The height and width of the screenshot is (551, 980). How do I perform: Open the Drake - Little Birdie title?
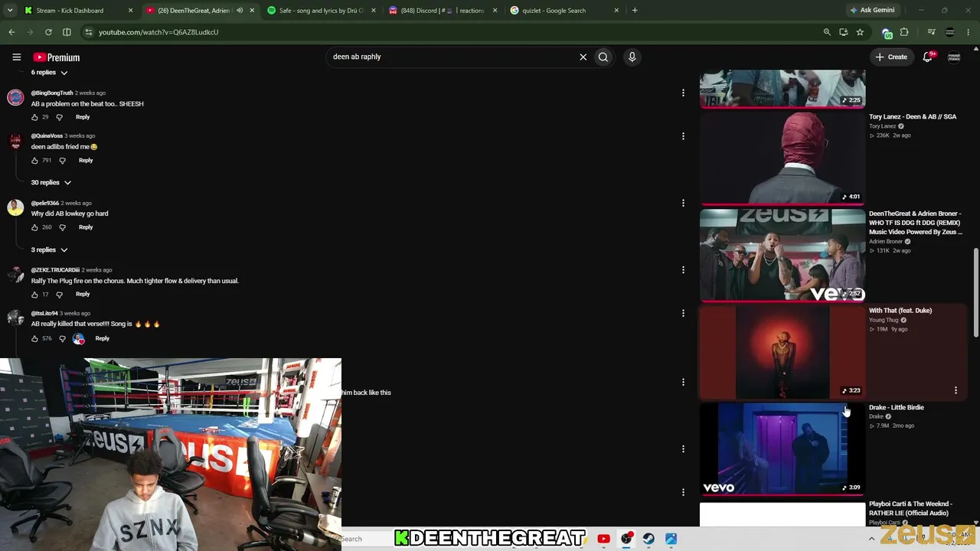tap(897, 408)
